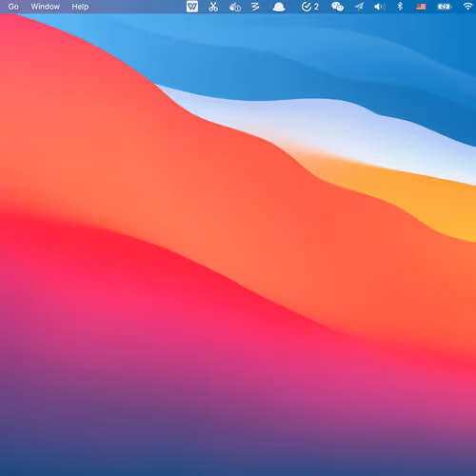
Task: Open the Window menu
Action: (x=45, y=7)
